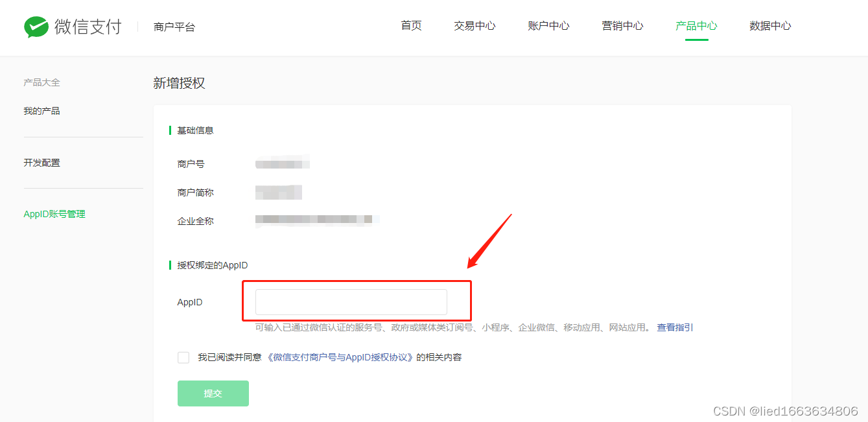The height and width of the screenshot is (422, 868).
Task: Click the 授权绑定的AppID section heading
Action: coord(213,265)
